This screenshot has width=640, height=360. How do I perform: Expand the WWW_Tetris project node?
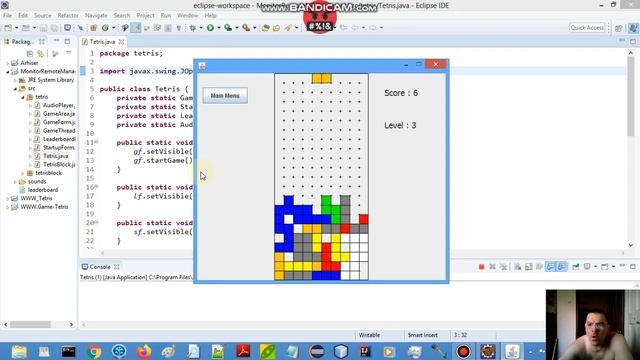click(x=7, y=198)
